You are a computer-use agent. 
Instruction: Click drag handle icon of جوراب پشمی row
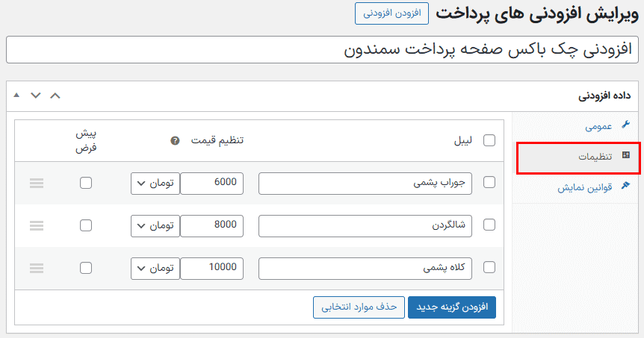[37, 183]
